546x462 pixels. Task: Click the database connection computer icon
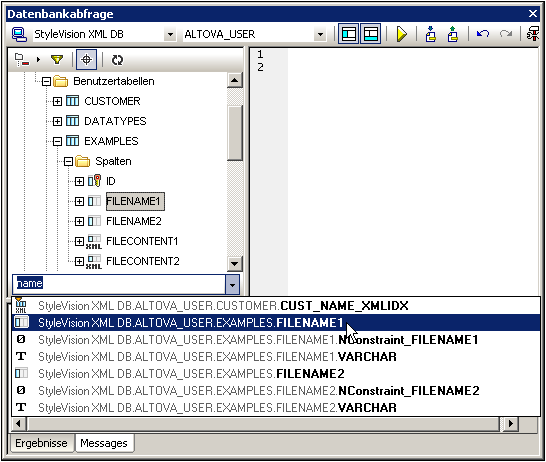point(19,34)
